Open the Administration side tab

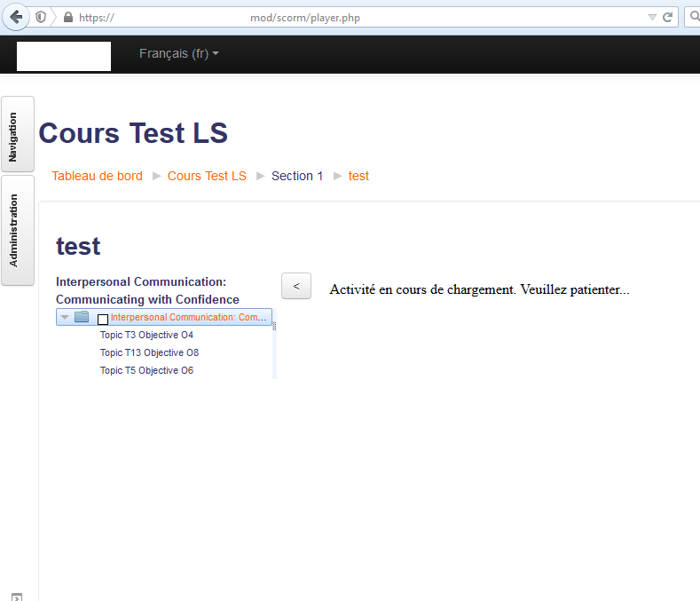click(x=18, y=230)
